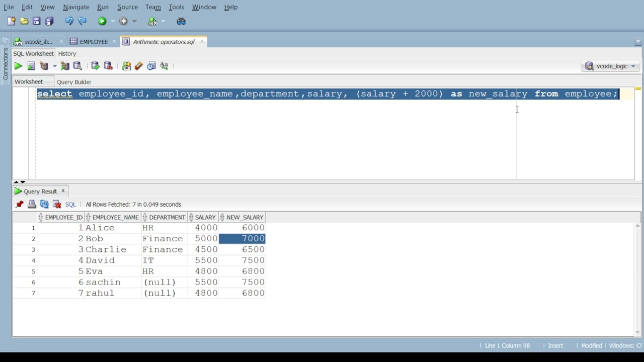This screenshot has height=362, width=644.
Task: Expand the Connections side panel
Action: (x=6, y=63)
